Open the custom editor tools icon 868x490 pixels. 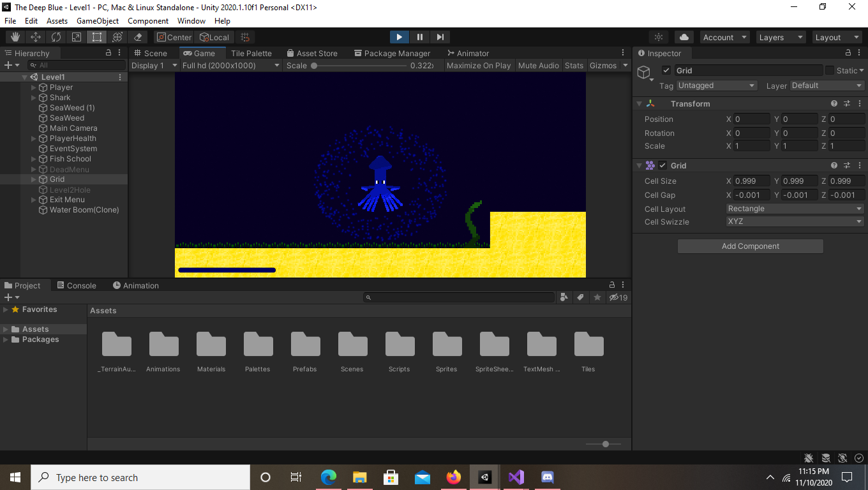point(138,37)
